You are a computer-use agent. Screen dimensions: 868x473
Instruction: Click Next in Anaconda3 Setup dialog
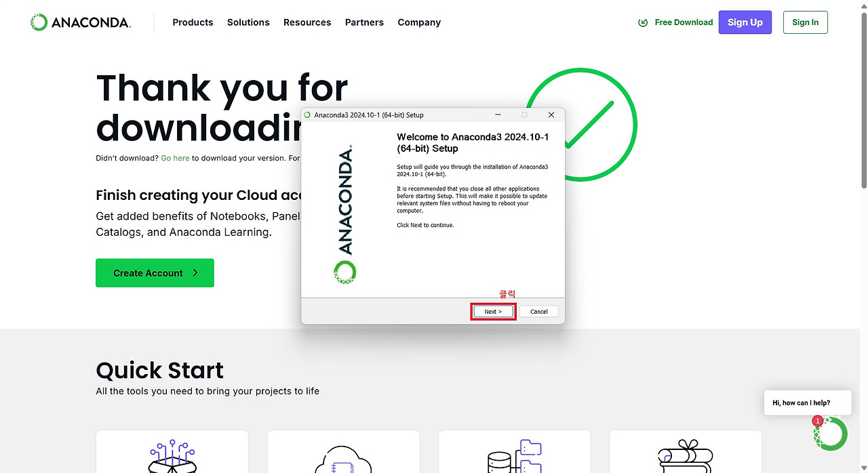pos(493,312)
